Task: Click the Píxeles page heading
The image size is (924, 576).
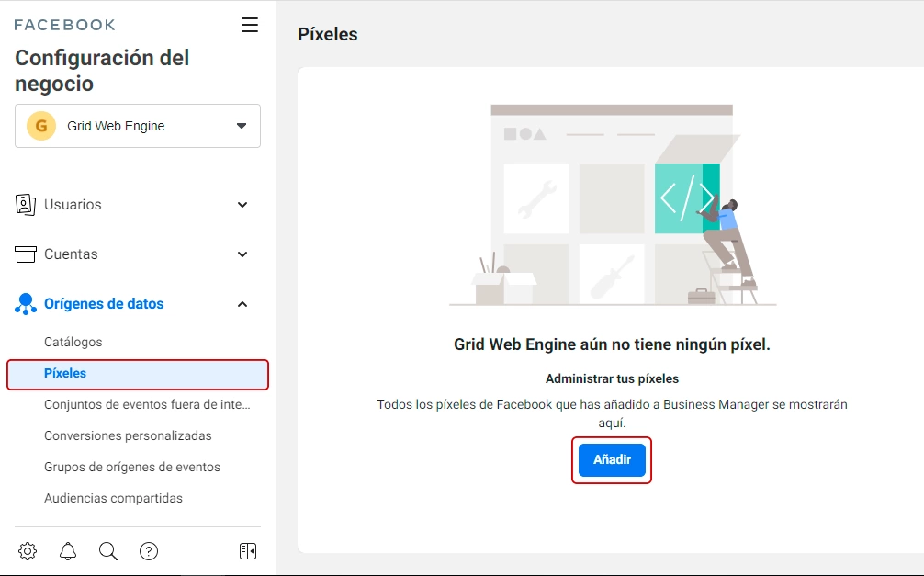Action: [328, 34]
